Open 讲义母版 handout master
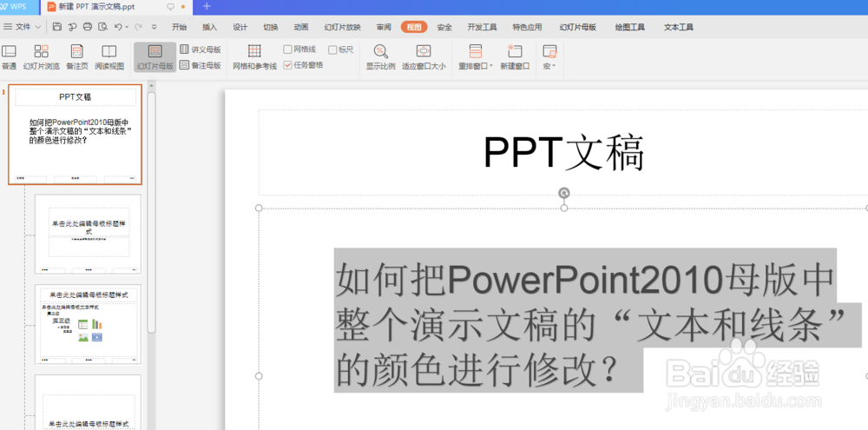868x430 pixels. coord(201,50)
